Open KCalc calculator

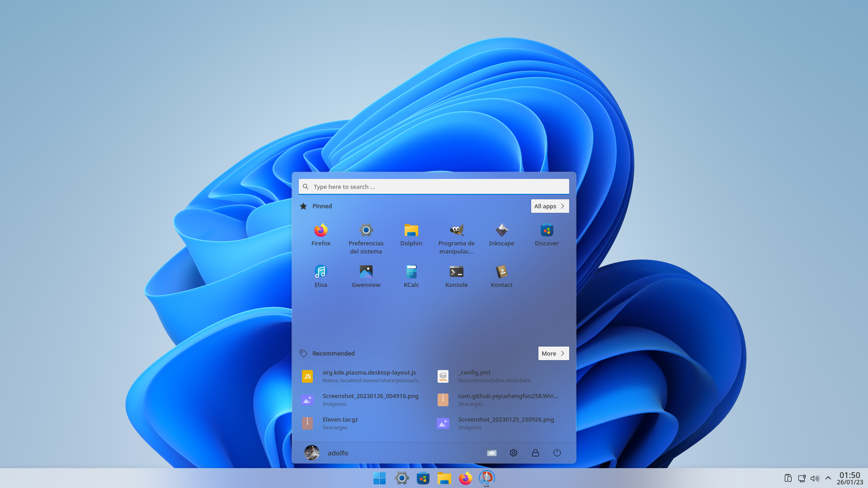(411, 276)
